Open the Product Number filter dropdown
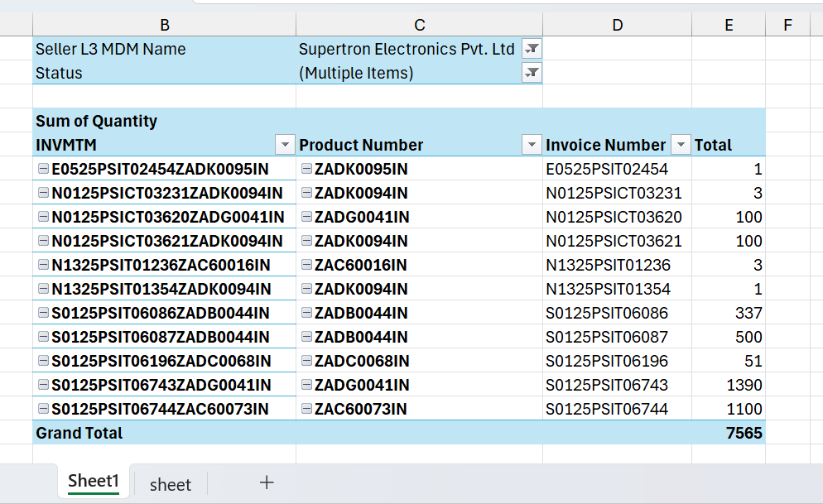Image resolution: width=823 pixels, height=504 pixels. 532,145
